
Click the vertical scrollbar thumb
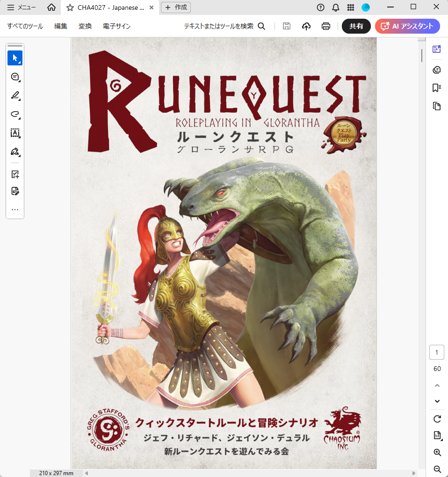(421, 56)
